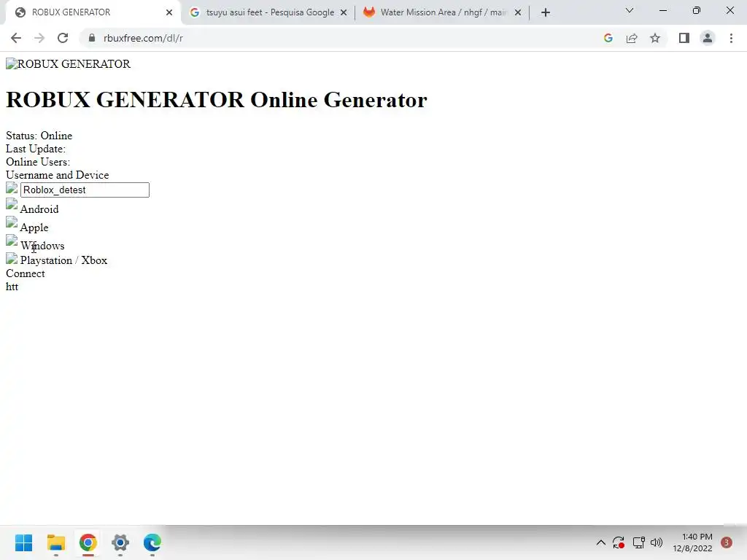Click the address bar URL rbuxfree.com/dl/r

pyautogui.click(x=143, y=38)
